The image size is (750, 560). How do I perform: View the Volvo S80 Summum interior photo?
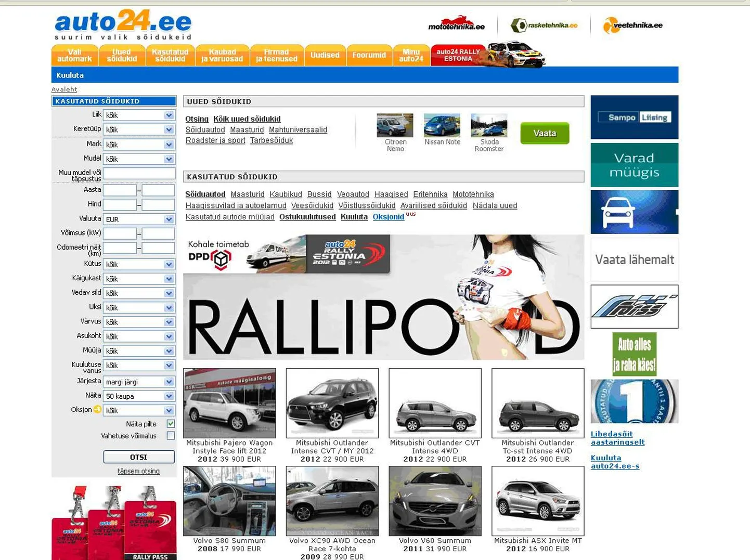(x=229, y=501)
